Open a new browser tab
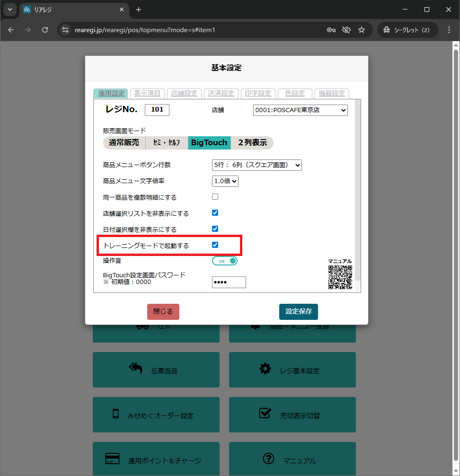460x476 pixels. click(x=139, y=9)
